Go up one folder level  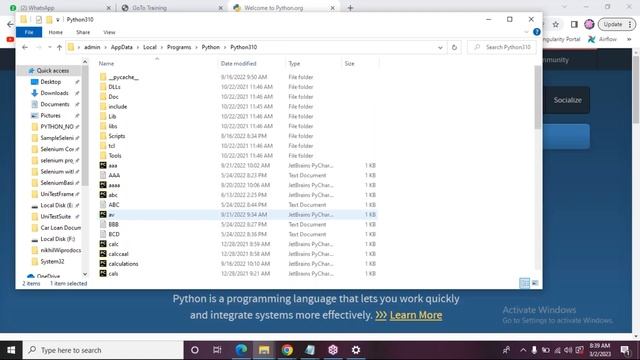[59, 47]
